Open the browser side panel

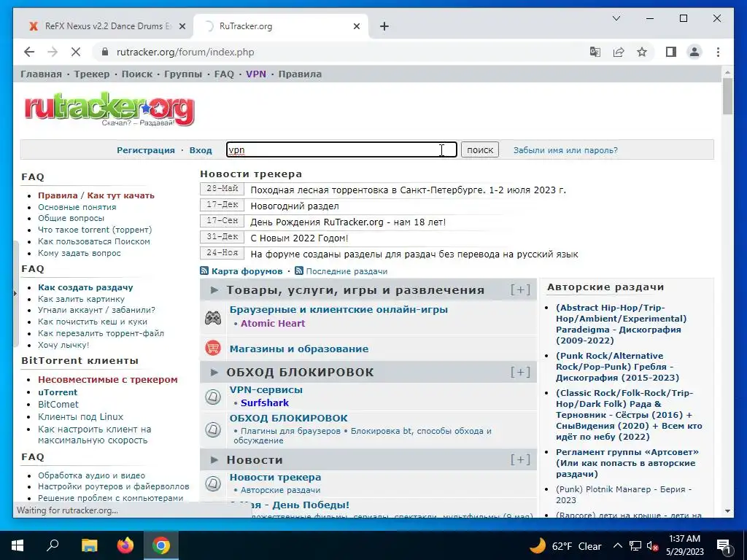click(671, 52)
